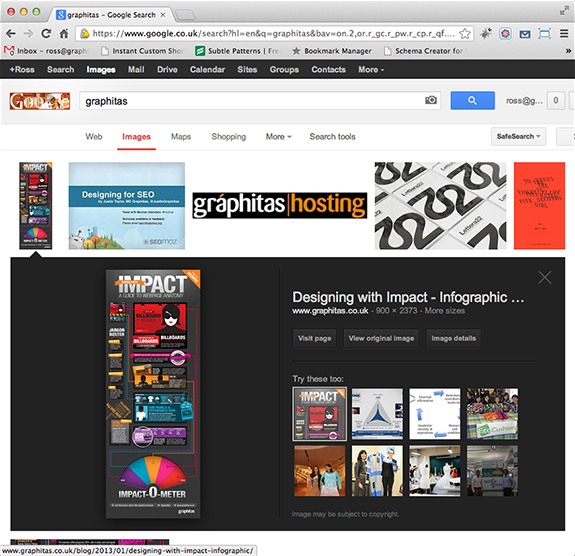Screen dimensions: 575x556
Task: Click the red flower extension icon
Action: tap(505, 34)
